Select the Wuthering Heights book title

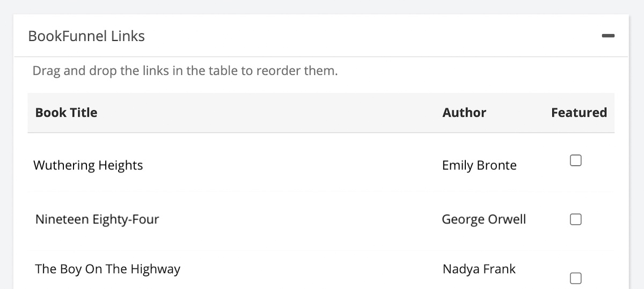click(88, 165)
